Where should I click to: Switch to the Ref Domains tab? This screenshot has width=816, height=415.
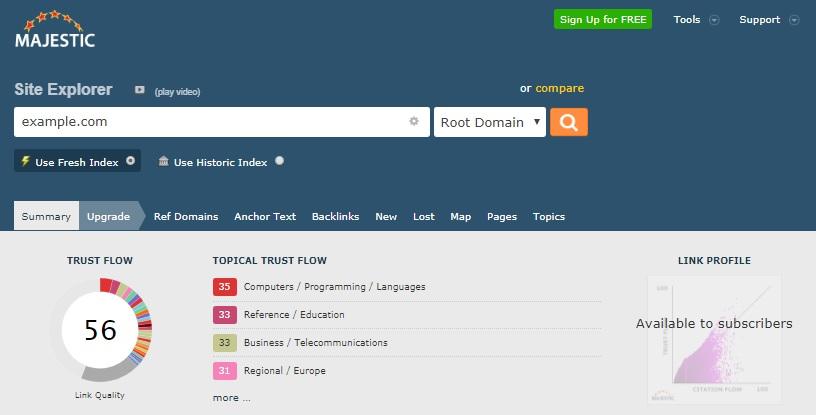point(186,217)
